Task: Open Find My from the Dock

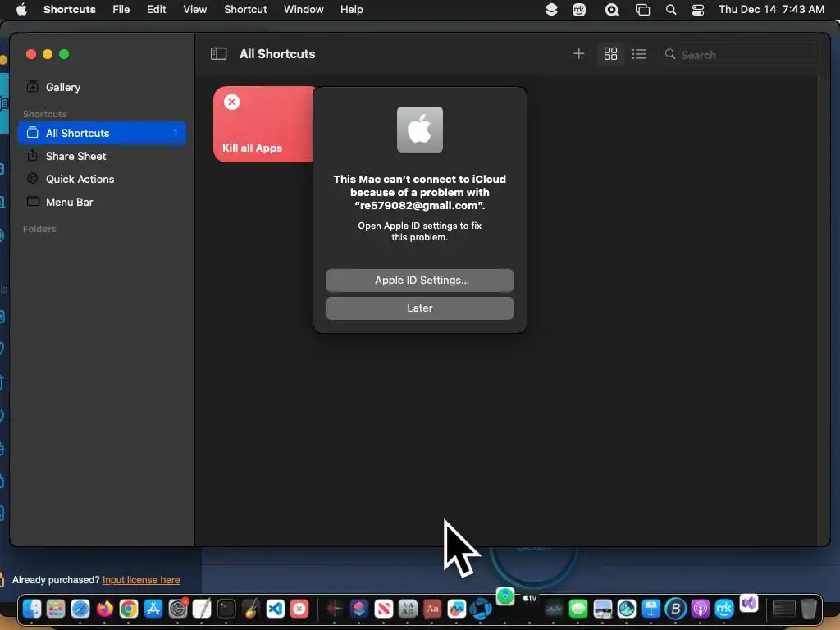Action: pos(504,596)
